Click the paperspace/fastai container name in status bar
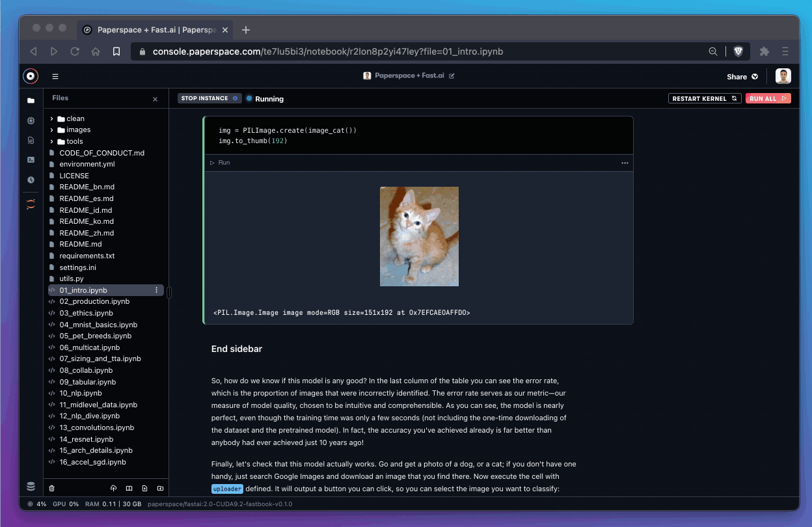This screenshot has width=812, height=527. (x=219, y=504)
